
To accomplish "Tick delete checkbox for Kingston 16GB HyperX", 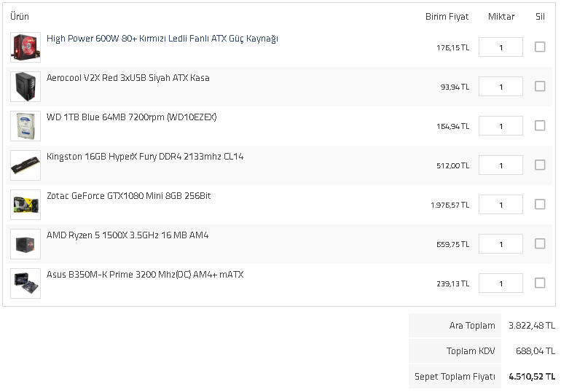I will click(x=540, y=165).
